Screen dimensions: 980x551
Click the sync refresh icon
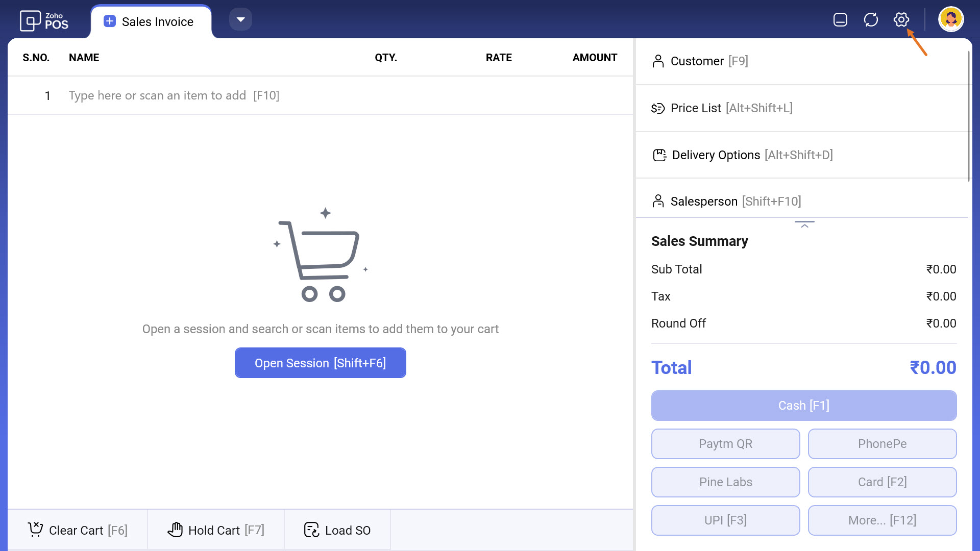coord(871,20)
